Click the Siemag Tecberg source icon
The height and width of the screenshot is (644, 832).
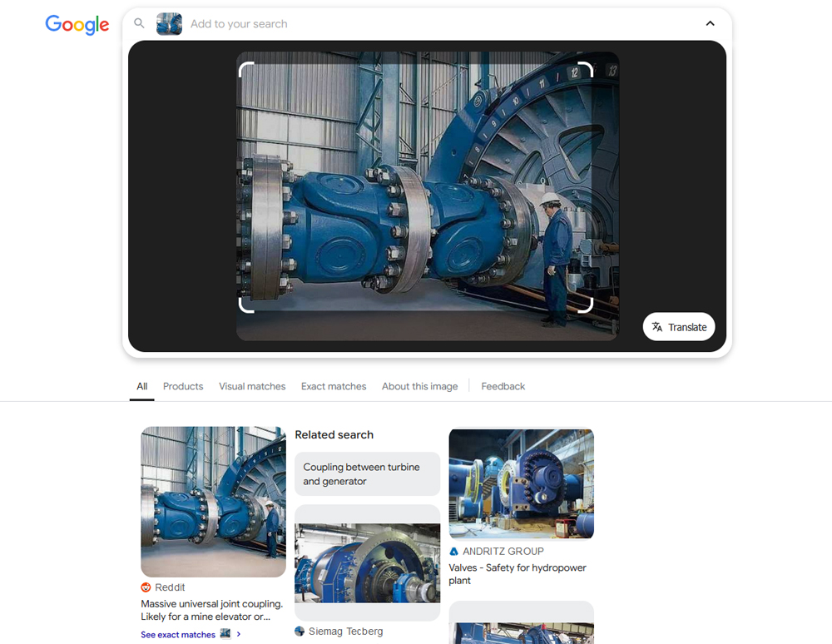(300, 632)
